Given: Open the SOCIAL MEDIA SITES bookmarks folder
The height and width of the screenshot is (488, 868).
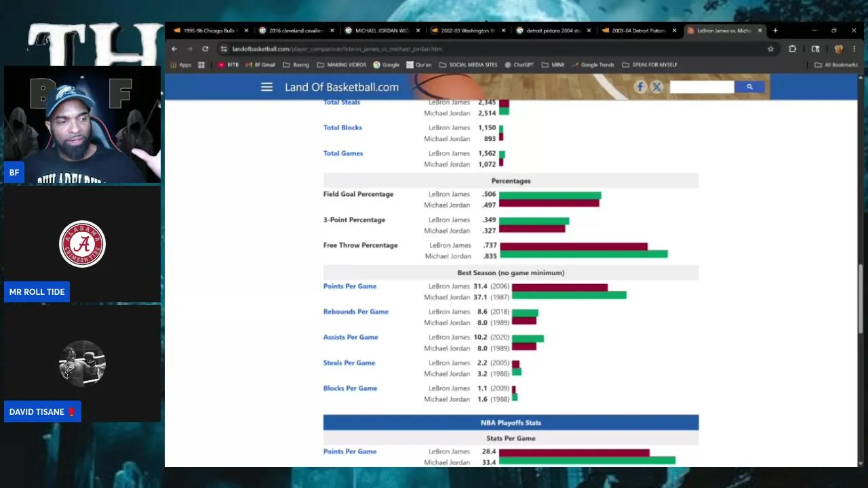Looking at the screenshot, I should click(468, 65).
